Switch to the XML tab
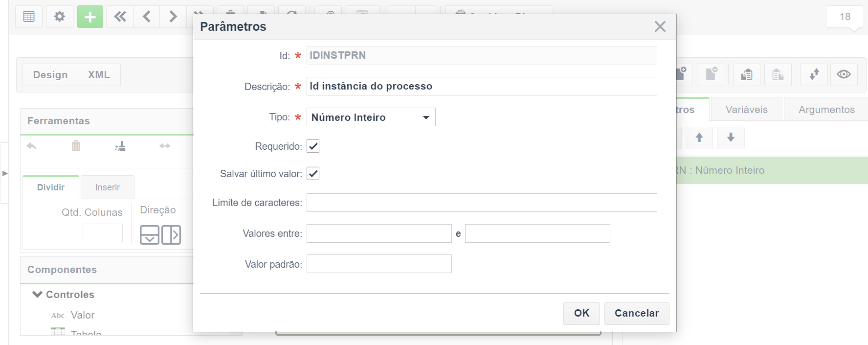 [99, 75]
